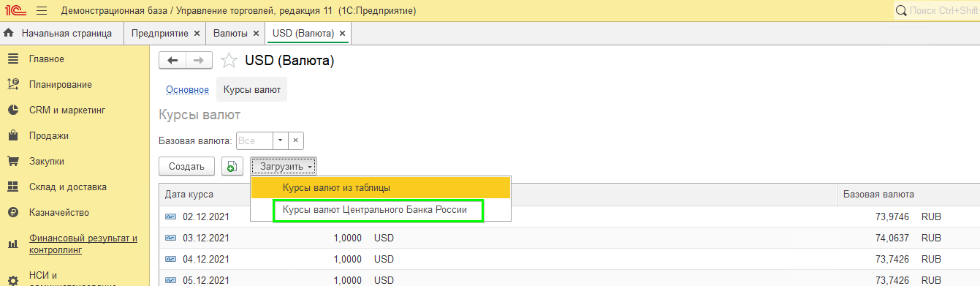Expand the Базовая валюта dropdown arrow
The image size is (980, 286).
coord(281,140)
